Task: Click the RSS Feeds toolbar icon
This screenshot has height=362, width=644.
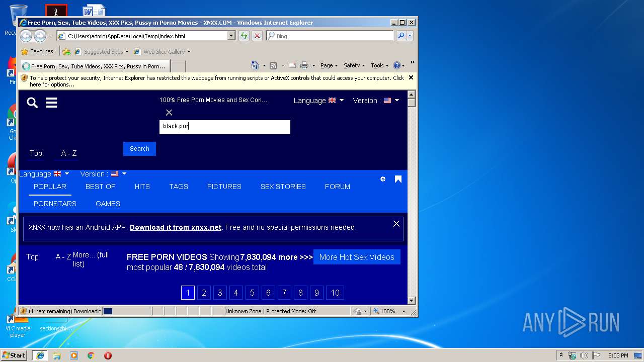Action: click(x=273, y=65)
